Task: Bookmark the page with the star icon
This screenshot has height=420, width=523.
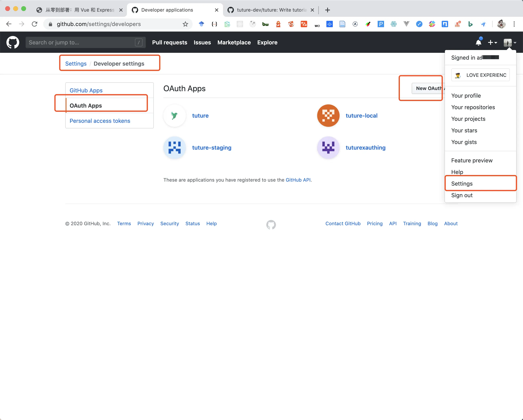Action: [185, 24]
